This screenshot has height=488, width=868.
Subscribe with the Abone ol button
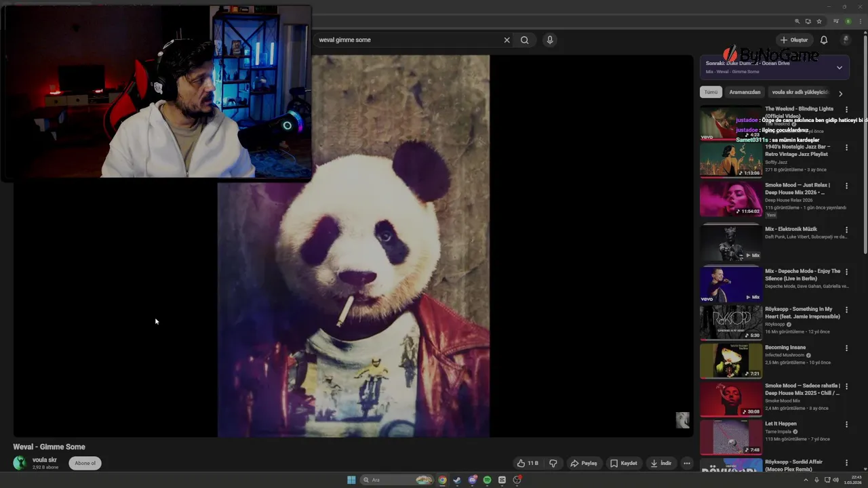85,464
